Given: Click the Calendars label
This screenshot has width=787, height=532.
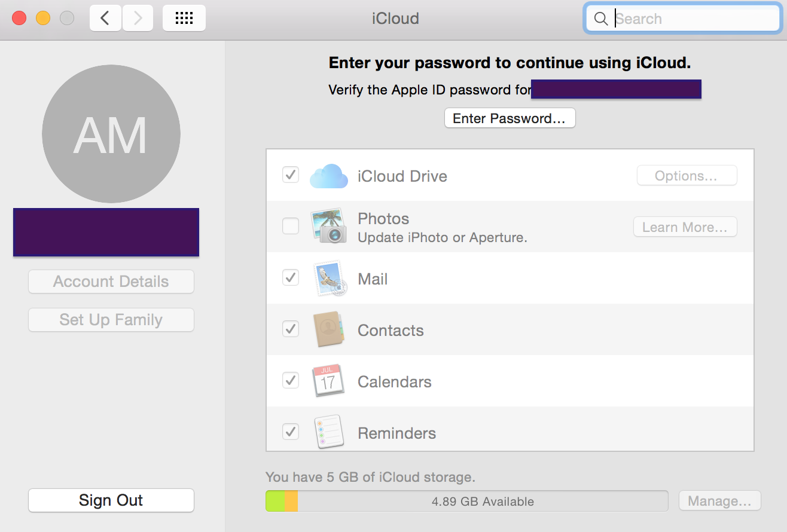Looking at the screenshot, I should click(395, 382).
